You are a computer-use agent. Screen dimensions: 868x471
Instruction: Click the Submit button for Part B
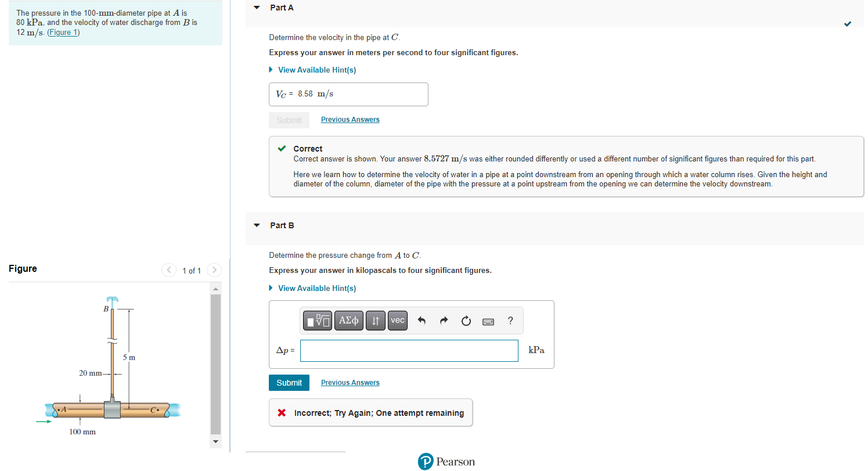[289, 382]
